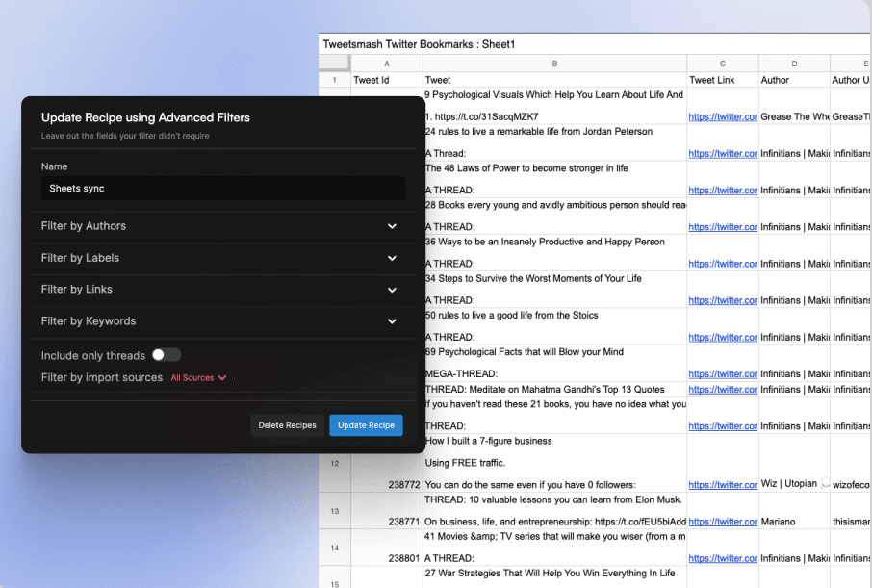The width and height of the screenshot is (872, 588).
Task: Expand the Filter by Authors section
Action: click(x=223, y=226)
